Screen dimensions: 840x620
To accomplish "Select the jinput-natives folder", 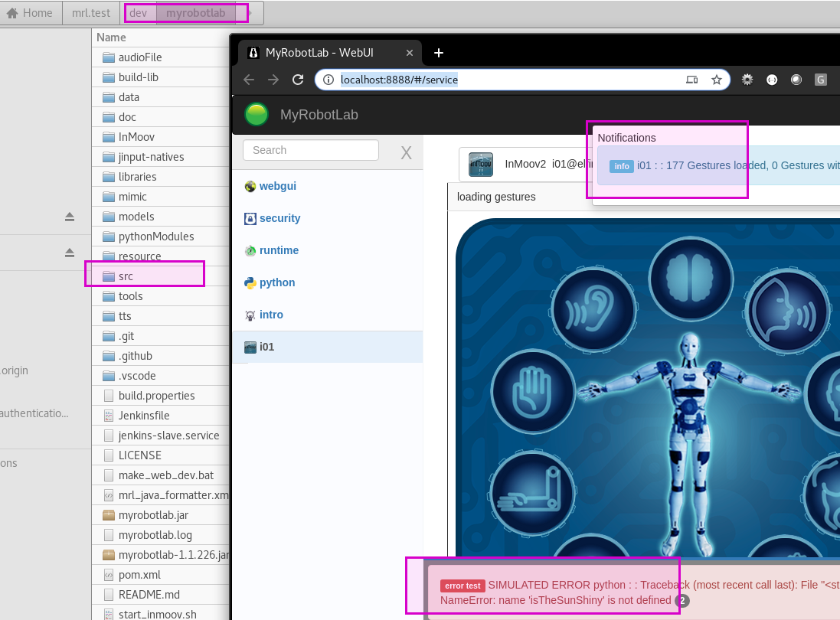I will pyautogui.click(x=161, y=157).
